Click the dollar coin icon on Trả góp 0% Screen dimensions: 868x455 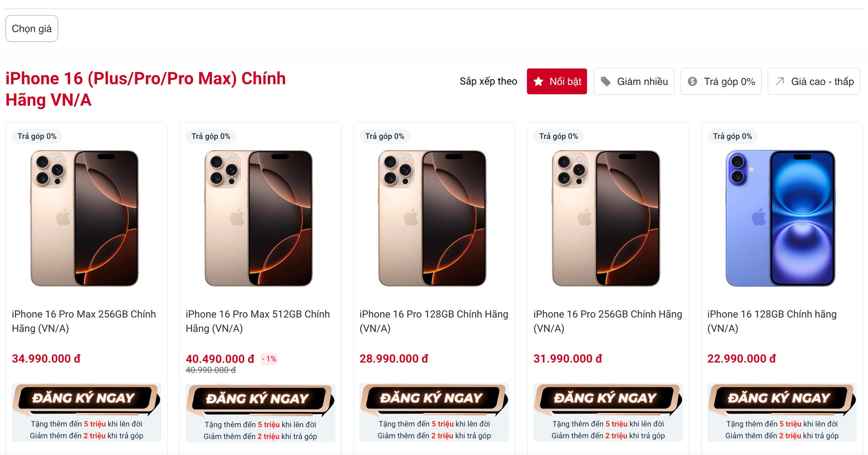[692, 82]
